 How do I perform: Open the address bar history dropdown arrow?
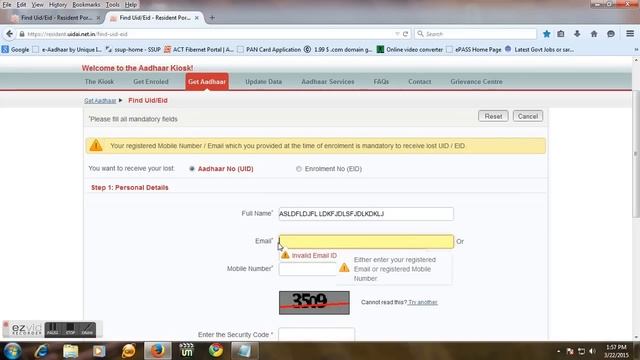click(397, 34)
